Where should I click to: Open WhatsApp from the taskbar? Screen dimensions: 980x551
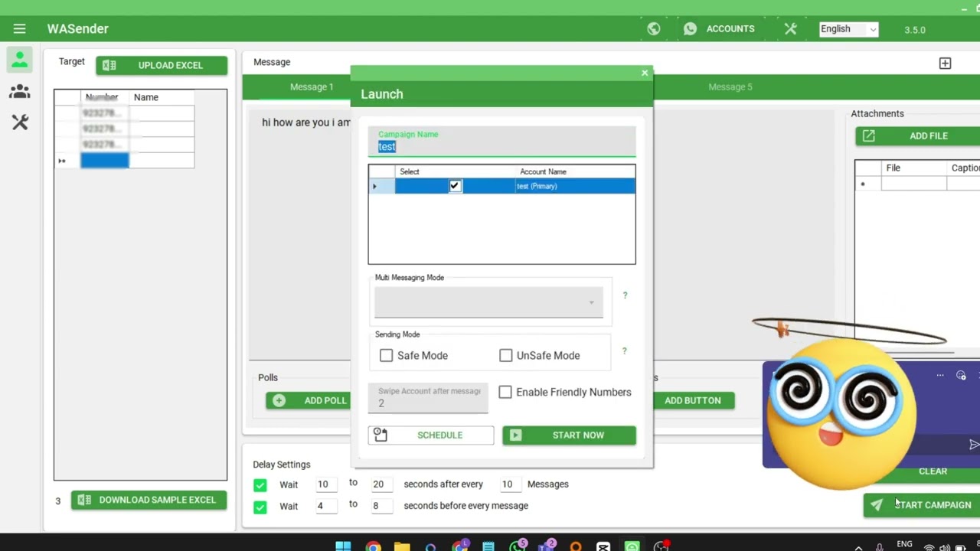pyautogui.click(x=518, y=546)
